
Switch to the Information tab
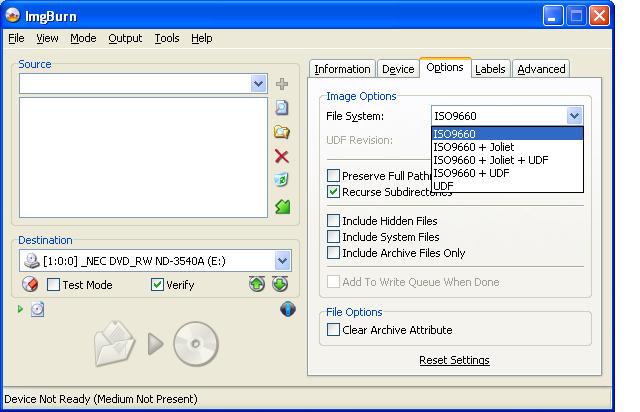(342, 69)
